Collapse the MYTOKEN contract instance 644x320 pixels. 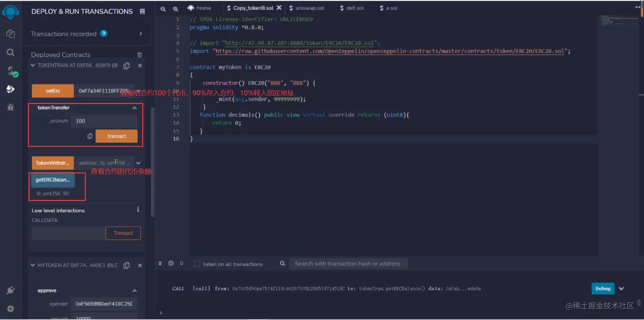click(33, 265)
